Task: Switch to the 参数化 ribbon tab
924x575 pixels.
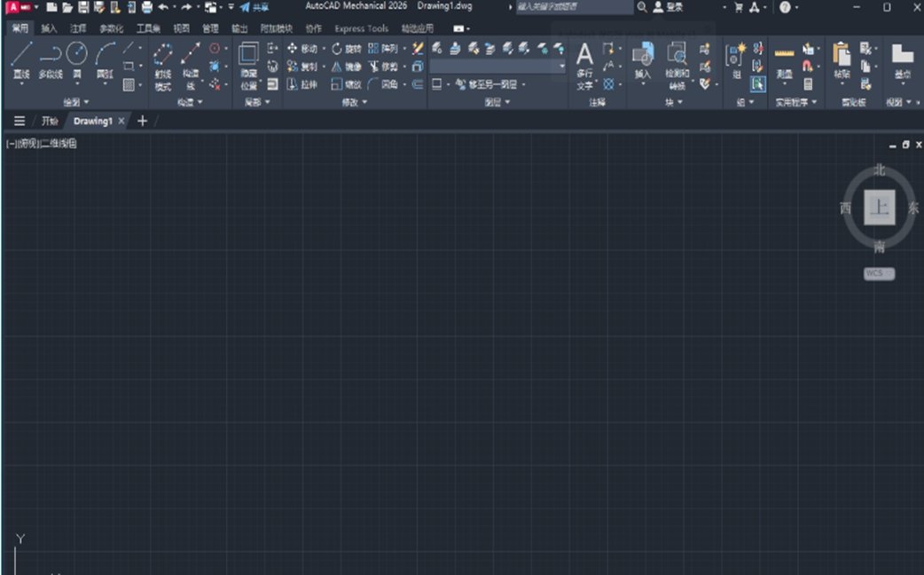Action: coord(111,28)
